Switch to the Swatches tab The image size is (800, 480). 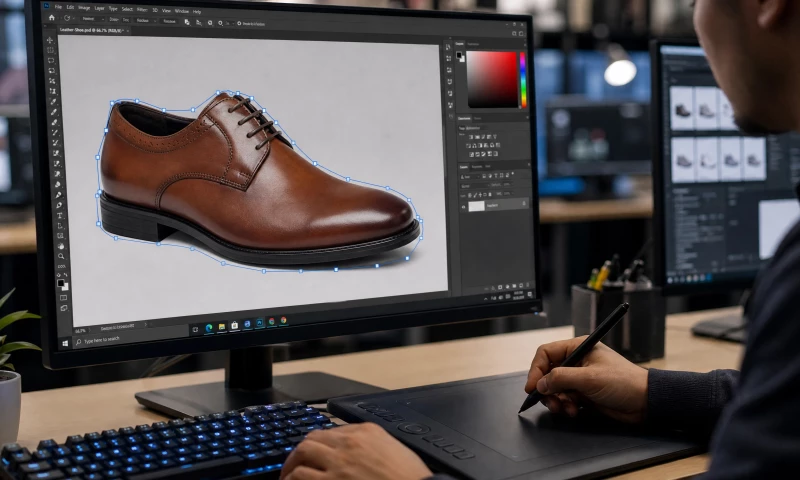473,44
